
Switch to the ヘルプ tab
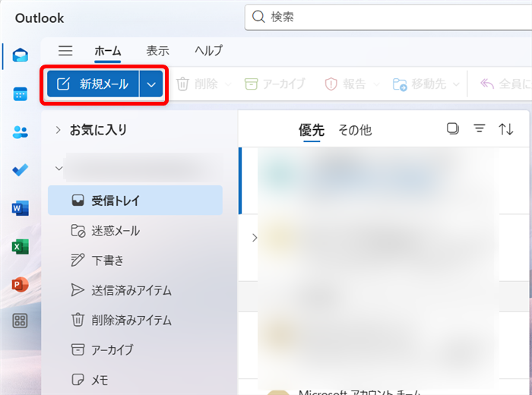(209, 51)
